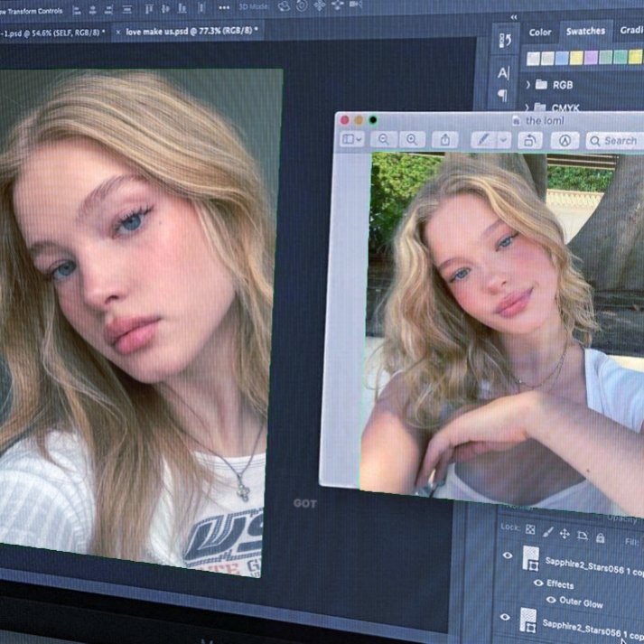Select the yellow swatch in Swatches panel
The image size is (644, 644).
click(x=577, y=58)
